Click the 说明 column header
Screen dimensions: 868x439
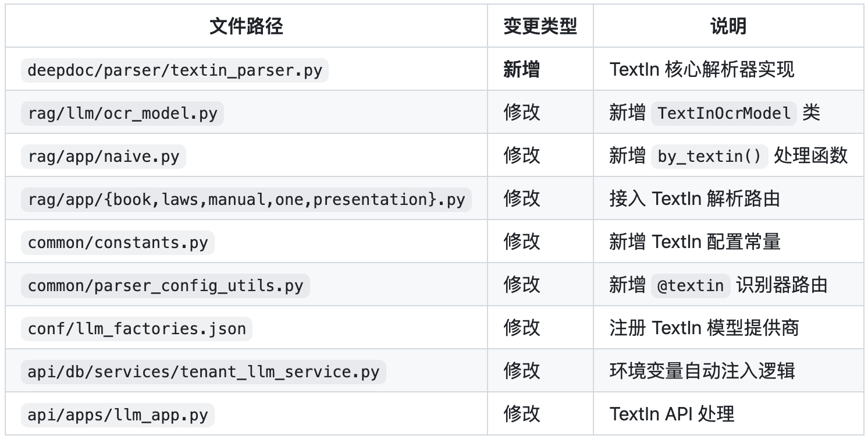pos(728,26)
